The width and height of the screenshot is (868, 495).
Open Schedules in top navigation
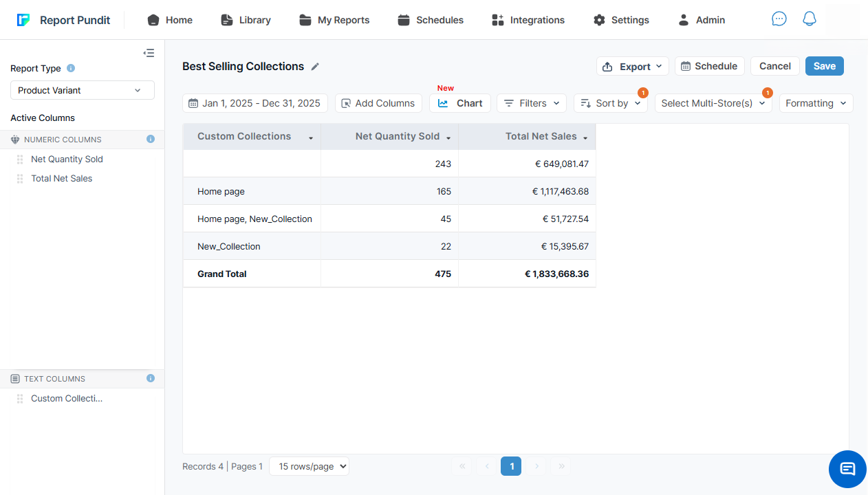click(431, 20)
